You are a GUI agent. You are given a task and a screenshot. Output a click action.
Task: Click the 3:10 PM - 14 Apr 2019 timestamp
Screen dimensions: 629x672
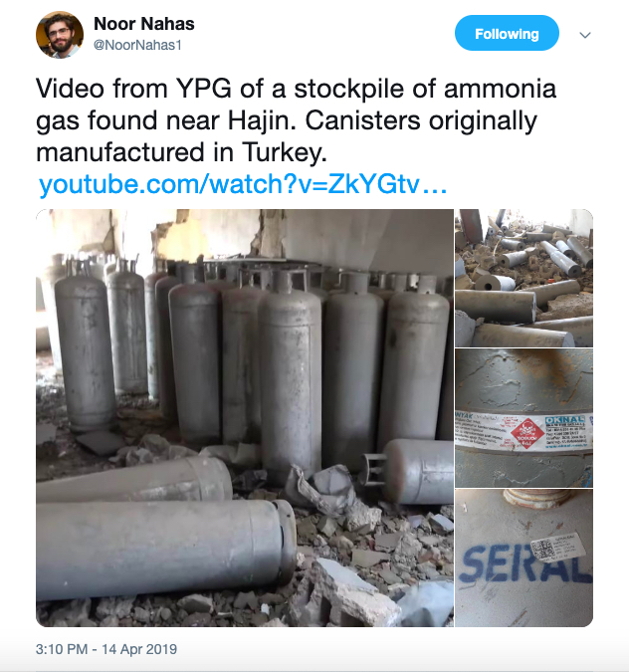pyautogui.click(x=106, y=649)
